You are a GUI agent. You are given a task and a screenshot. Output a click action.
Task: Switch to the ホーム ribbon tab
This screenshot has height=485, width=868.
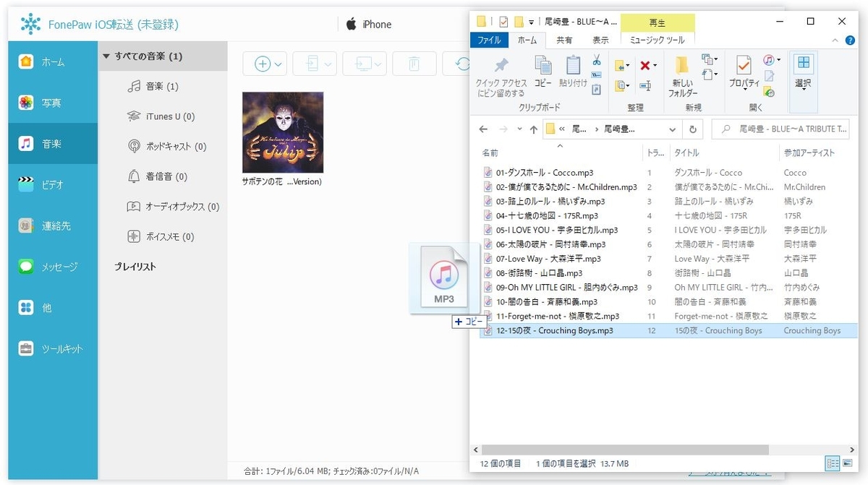coord(528,40)
